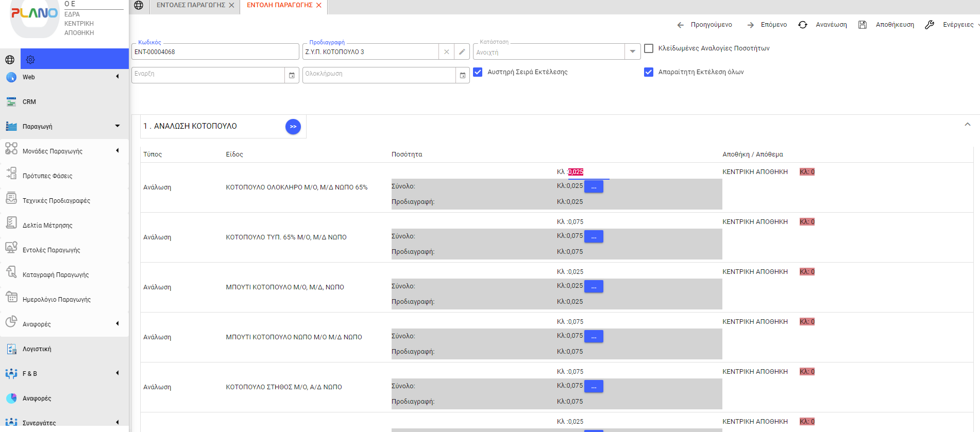Open the settings gear in blue bar
This screenshot has width=980, height=432.
(x=30, y=60)
